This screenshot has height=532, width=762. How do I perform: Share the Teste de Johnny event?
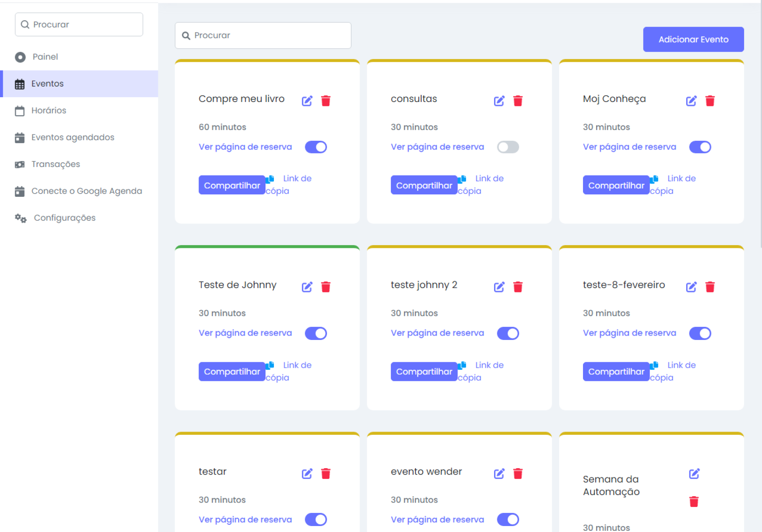pyautogui.click(x=232, y=372)
